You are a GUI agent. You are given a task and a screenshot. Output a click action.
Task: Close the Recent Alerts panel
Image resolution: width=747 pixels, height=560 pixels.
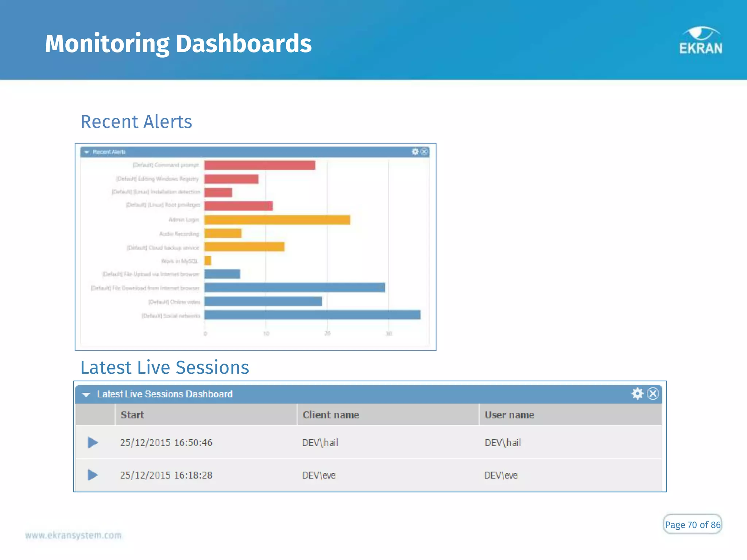click(x=424, y=152)
